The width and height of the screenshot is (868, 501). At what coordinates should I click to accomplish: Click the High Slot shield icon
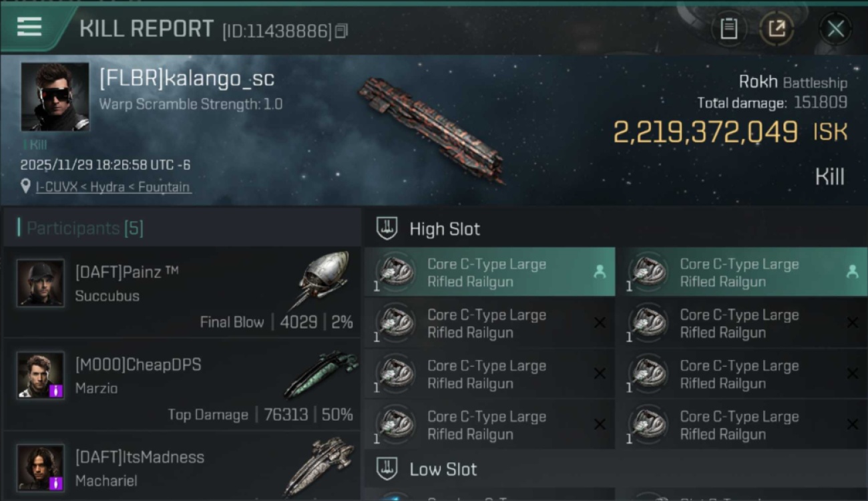pos(387,228)
